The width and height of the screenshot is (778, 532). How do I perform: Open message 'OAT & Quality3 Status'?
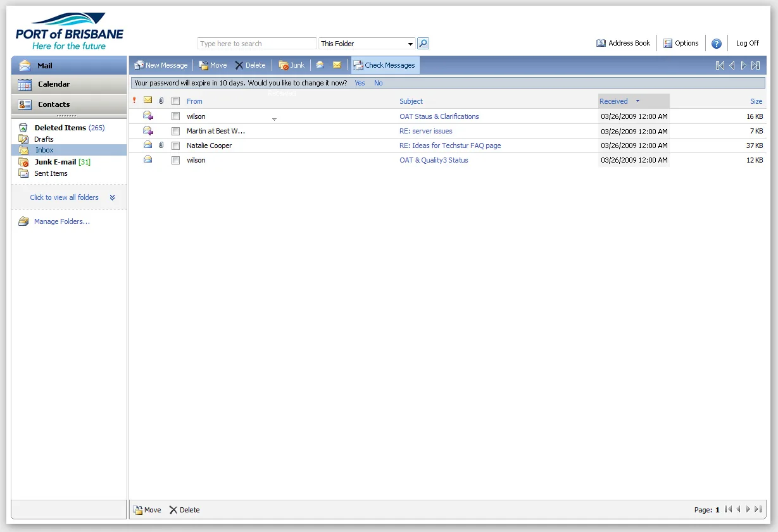434,160
